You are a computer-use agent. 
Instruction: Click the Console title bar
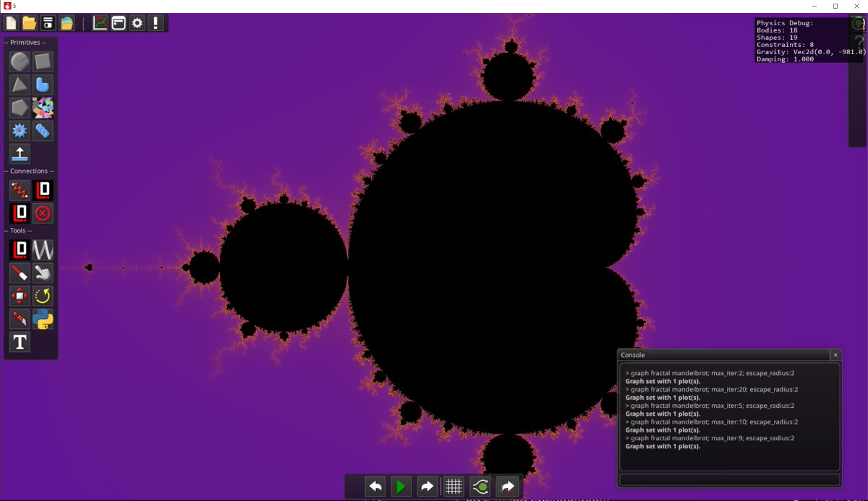tap(724, 355)
